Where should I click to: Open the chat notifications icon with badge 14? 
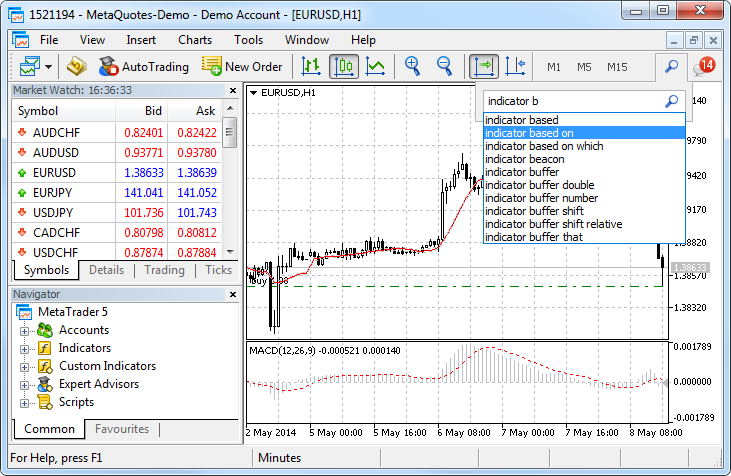click(x=704, y=67)
